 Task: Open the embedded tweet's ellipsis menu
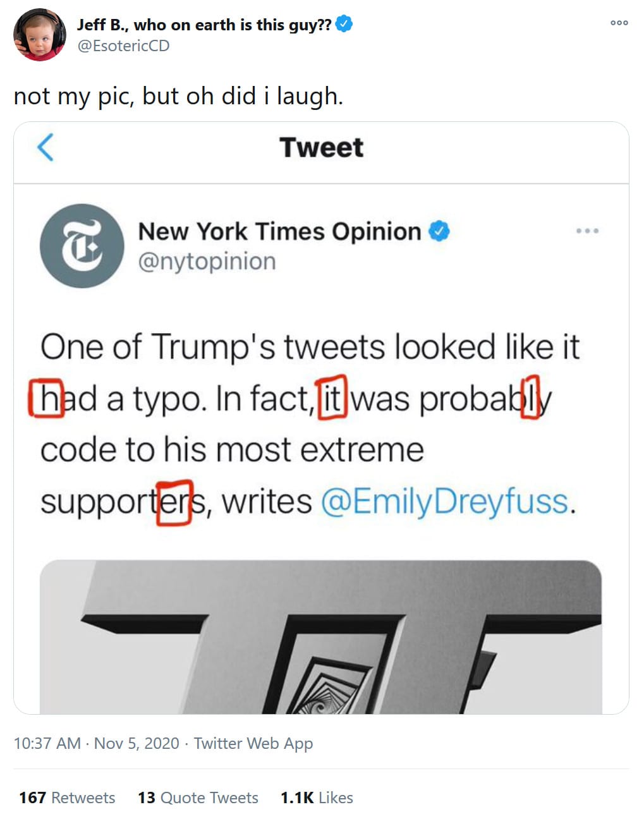click(x=587, y=231)
